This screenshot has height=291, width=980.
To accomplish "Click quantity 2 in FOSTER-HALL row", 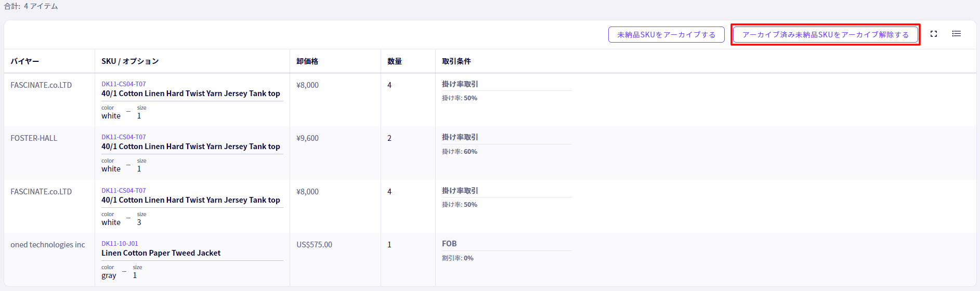I will point(389,138).
